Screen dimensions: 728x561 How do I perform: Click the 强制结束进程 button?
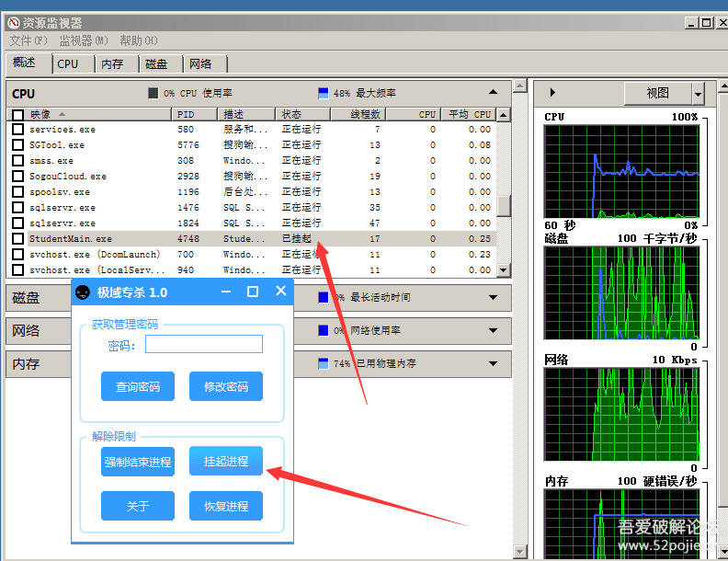click(138, 462)
